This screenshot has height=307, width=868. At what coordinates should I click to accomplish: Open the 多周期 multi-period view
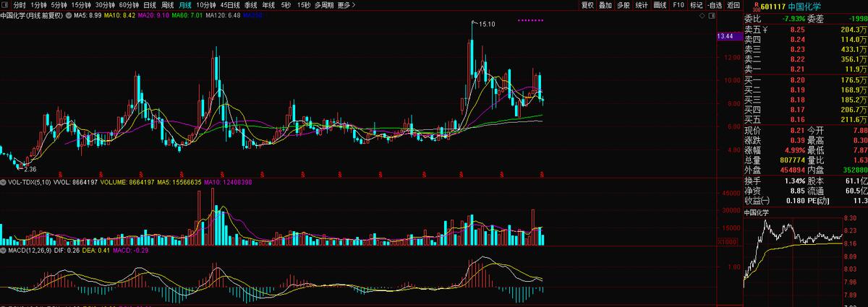click(324, 4)
